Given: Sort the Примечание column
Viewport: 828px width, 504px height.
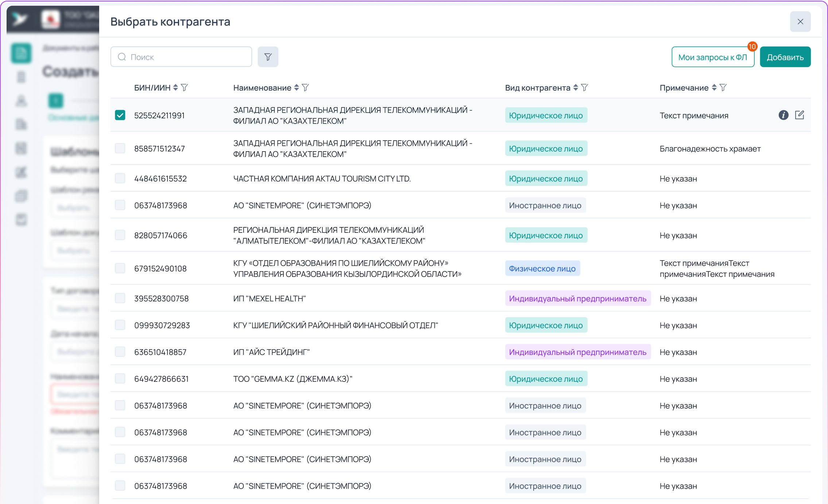Looking at the screenshot, I should (714, 87).
